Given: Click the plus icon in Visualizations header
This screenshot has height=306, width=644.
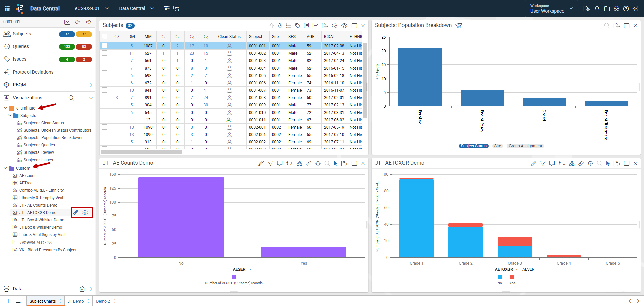Looking at the screenshot, I should pyautogui.click(x=82, y=98).
